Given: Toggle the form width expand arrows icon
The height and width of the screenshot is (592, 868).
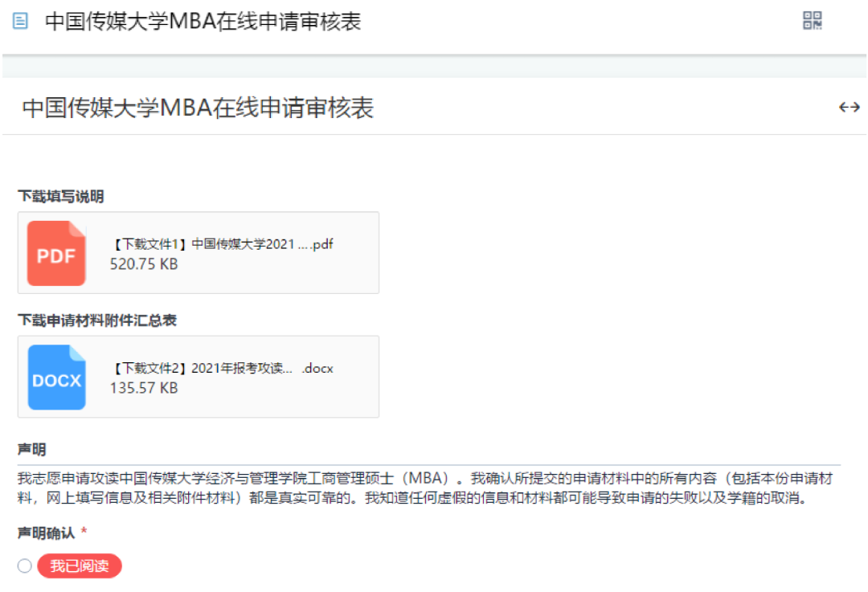Looking at the screenshot, I should [x=850, y=108].
